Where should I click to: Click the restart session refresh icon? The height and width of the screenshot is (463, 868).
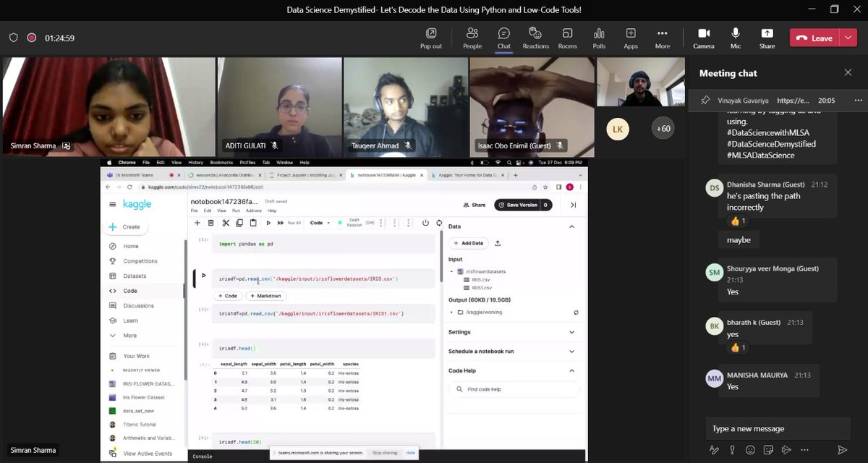438,223
